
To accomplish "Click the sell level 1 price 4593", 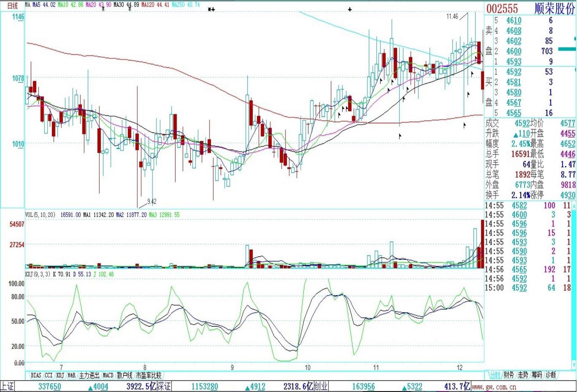I will point(514,62).
